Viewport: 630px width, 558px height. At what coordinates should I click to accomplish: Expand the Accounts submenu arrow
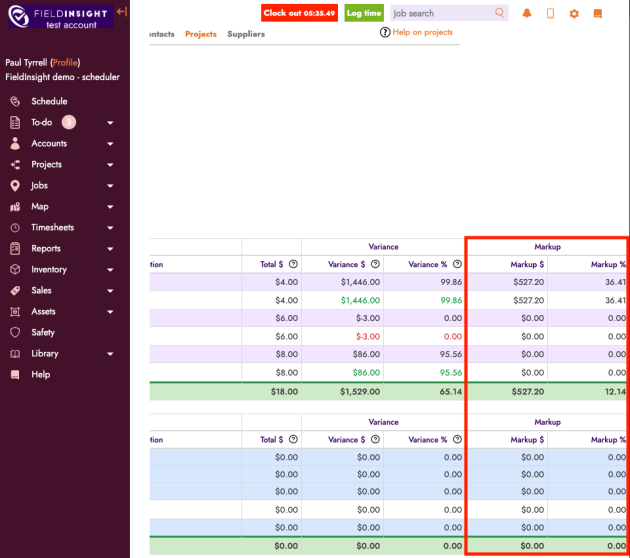pyautogui.click(x=110, y=144)
